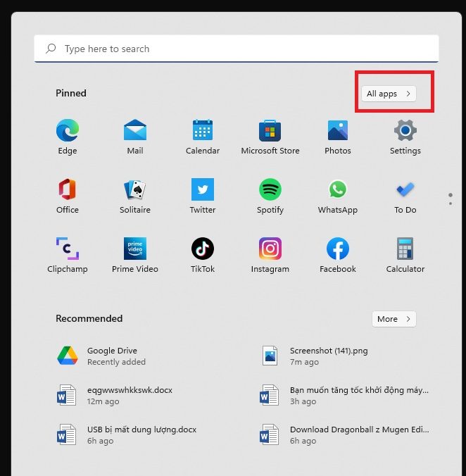The height and width of the screenshot is (476, 466).
Task: Launch the Office app
Action: coord(68,196)
